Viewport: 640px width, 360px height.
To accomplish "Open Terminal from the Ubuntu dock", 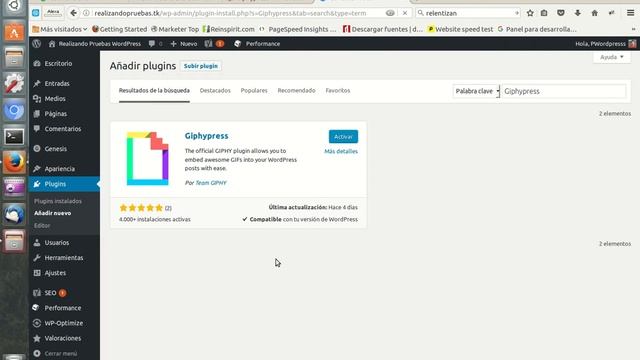I will click(x=14, y=137).
